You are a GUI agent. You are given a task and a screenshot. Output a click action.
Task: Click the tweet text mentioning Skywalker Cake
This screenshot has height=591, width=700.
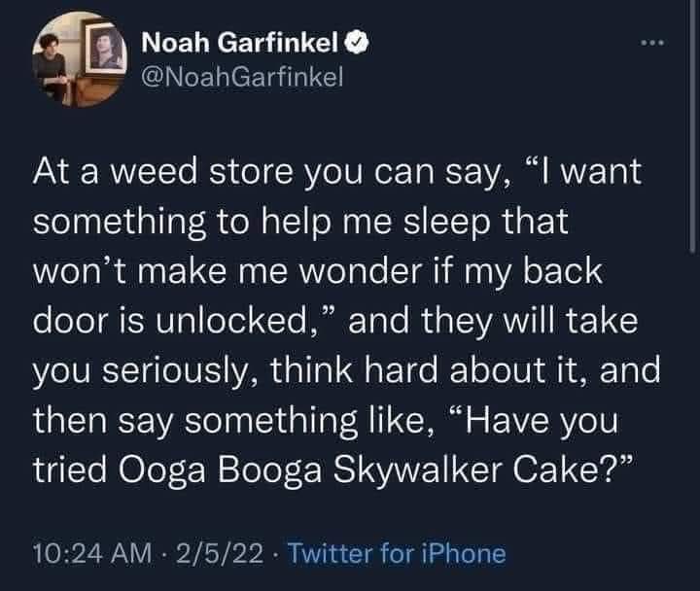click(346, 321)
